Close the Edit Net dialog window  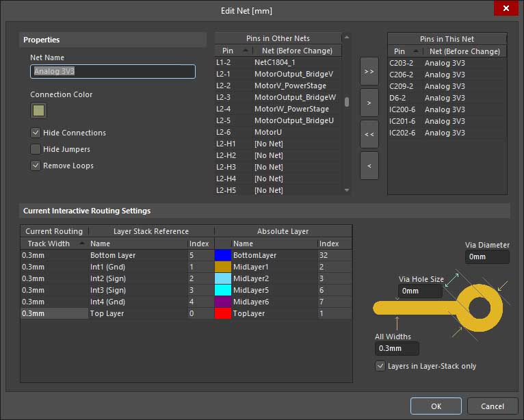click(506, 8)
